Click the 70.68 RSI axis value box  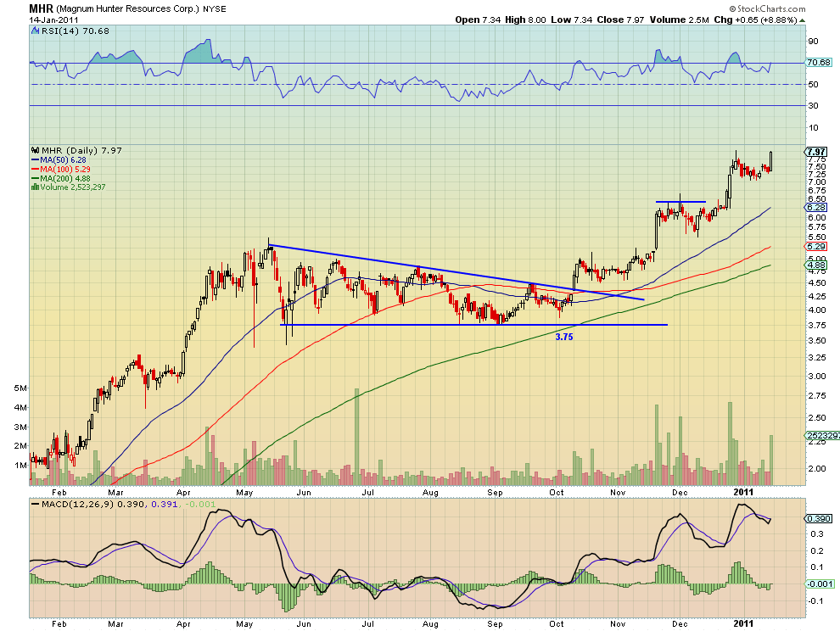tap(819, 63)
